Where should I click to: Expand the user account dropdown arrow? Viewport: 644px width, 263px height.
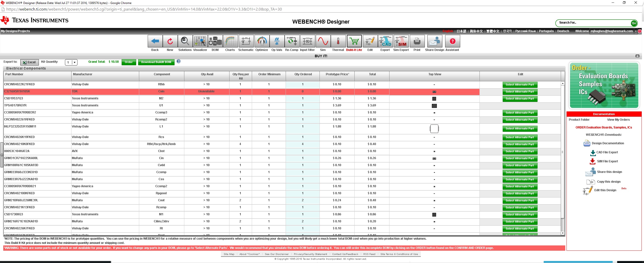[x=636, y=31]
